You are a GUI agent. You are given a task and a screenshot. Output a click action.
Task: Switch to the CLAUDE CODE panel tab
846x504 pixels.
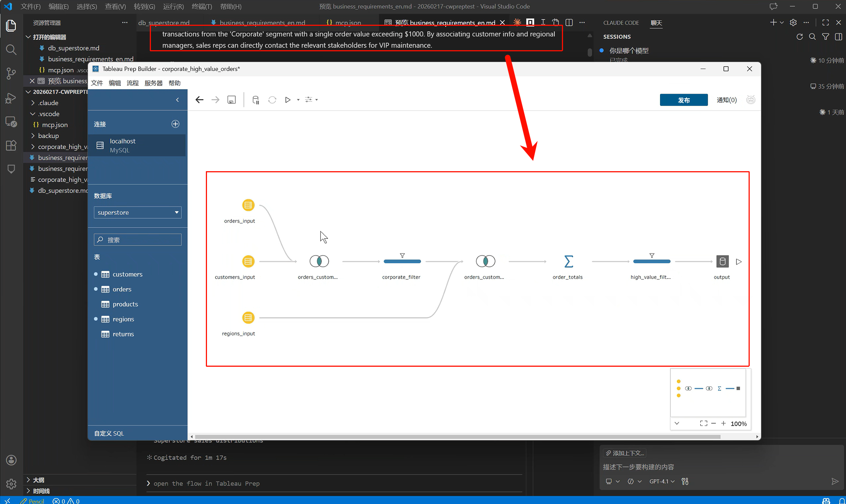[621, 23]
